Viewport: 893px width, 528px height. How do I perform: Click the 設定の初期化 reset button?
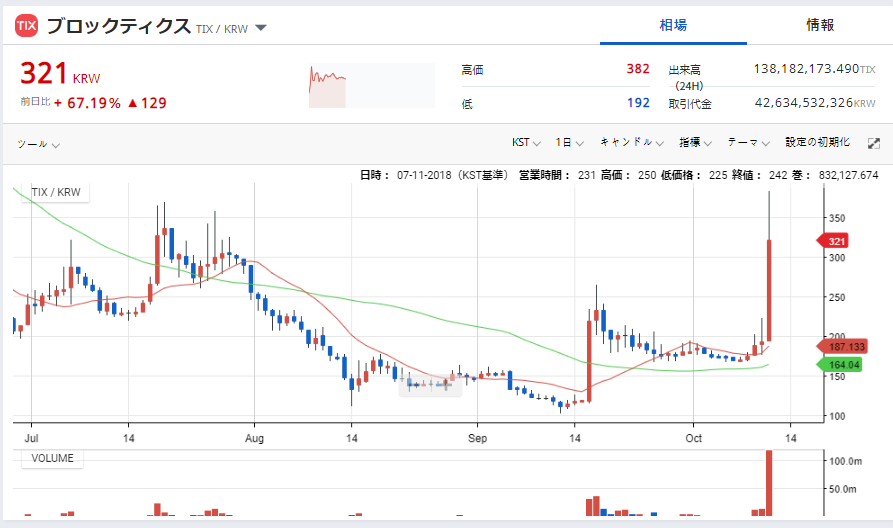click(x=817, y=142)
